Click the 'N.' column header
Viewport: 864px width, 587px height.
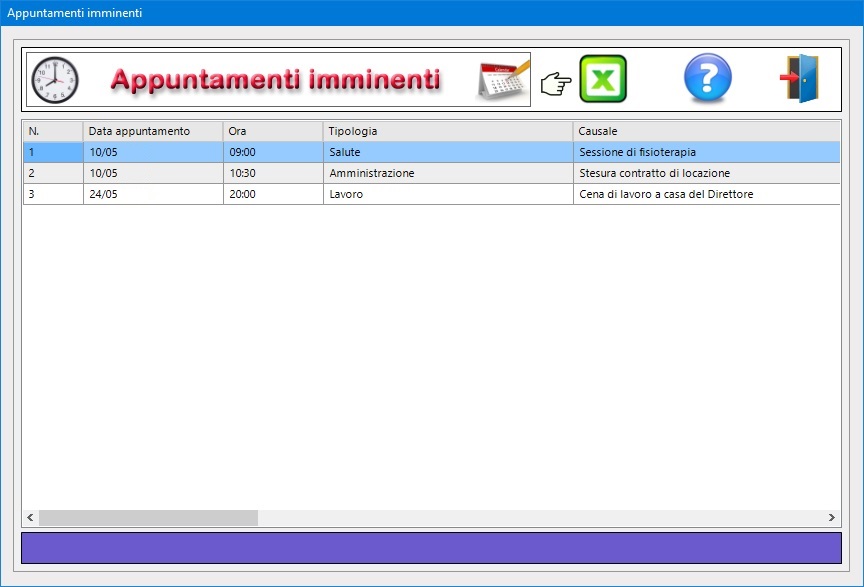[x=52, y=131]
